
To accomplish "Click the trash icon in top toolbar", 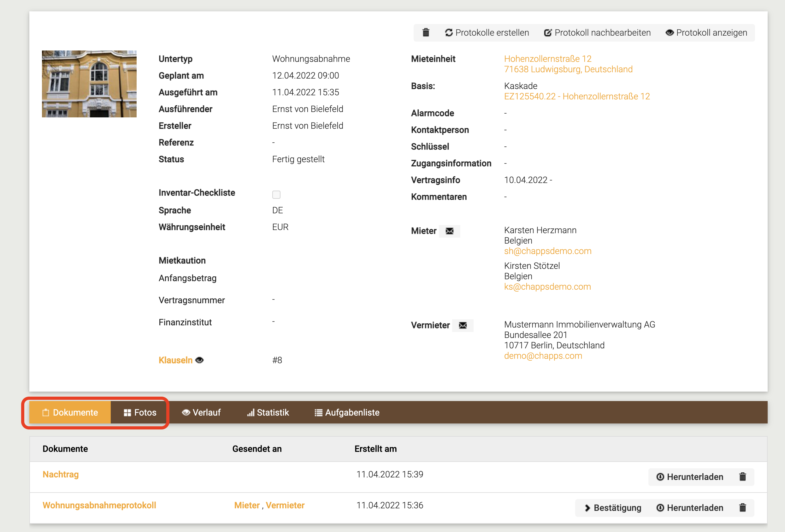I will point(426,33).
